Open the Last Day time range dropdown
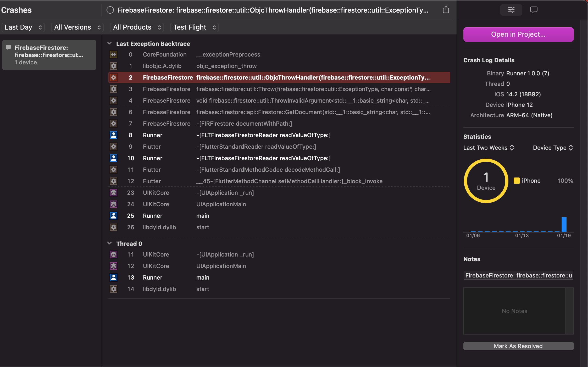This screenshot has height=367, width=588. [23, 27]
